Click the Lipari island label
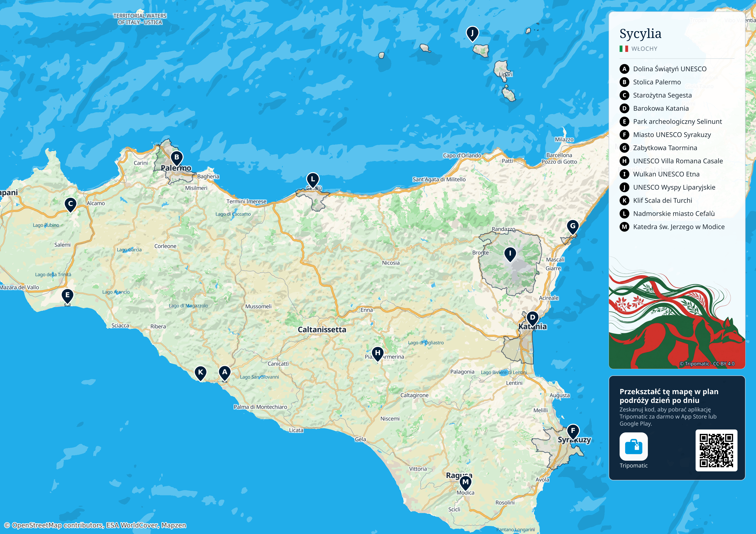 (505, 75)
